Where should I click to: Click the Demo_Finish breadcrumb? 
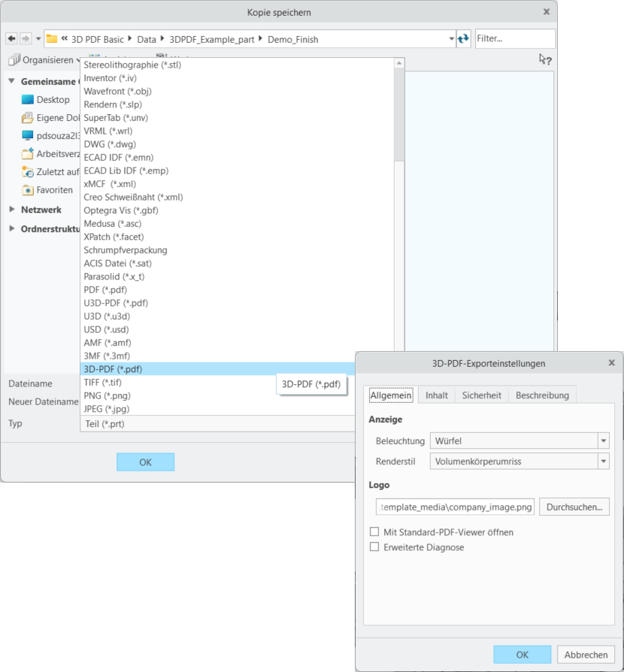[293, 39]
